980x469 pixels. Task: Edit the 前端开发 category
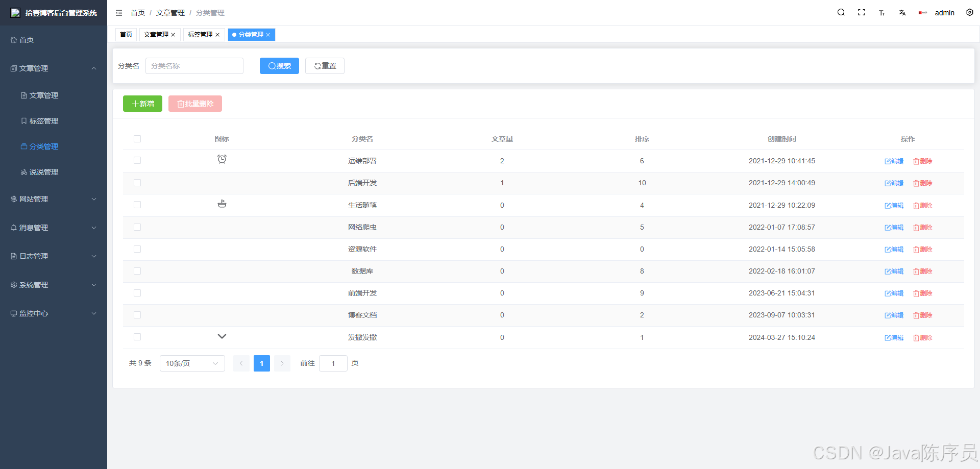coord(894,293)
